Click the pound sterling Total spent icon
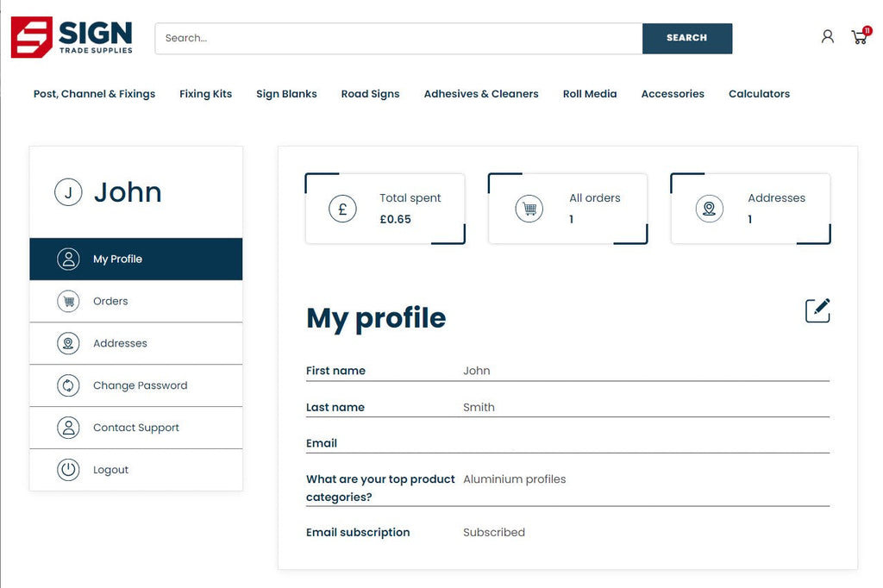This screenshot has height=588, width=883. tap(342, 209)
